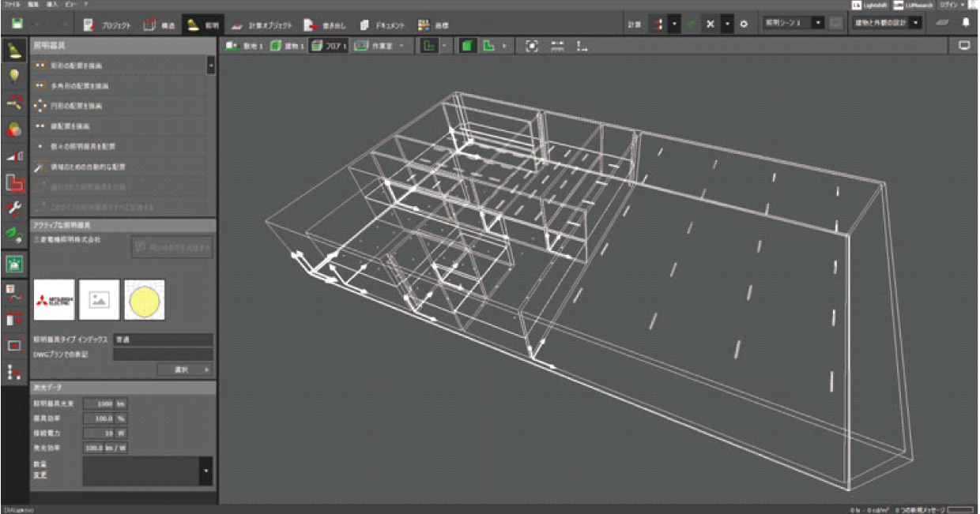Open the lamps light bulb sidebar tool
Viewport: 980px width, 514px height.
tap(14, 76)
